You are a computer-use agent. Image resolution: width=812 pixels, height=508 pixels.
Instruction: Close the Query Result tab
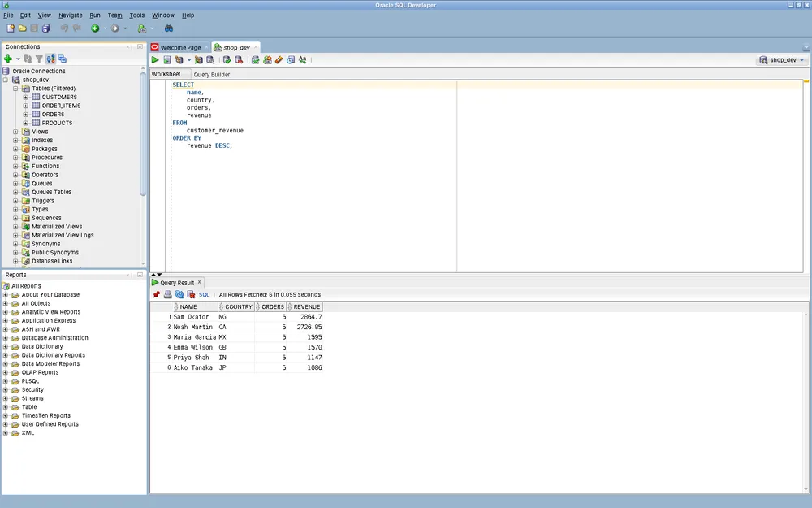(200, 283)
